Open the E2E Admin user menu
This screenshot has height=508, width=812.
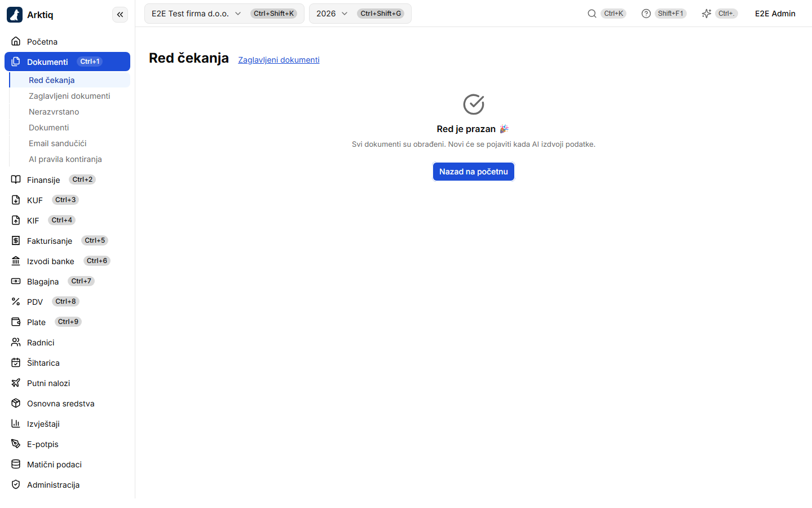(x=775, y=14)
